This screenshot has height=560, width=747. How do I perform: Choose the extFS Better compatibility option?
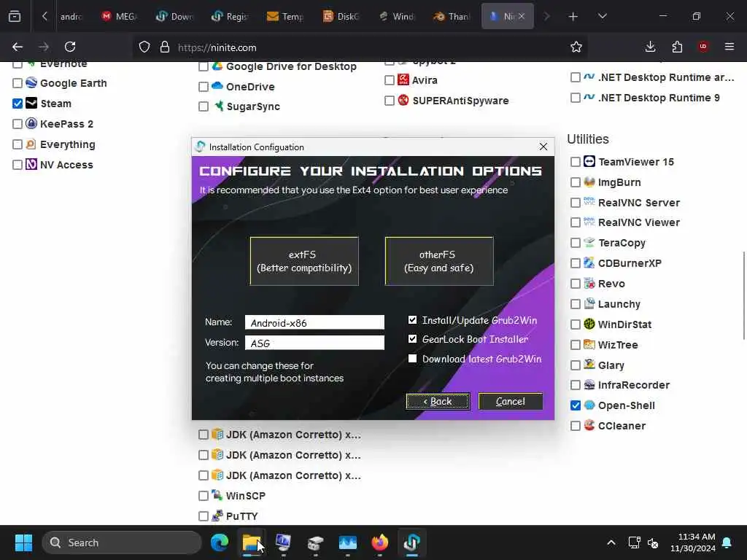pyautogui.click(x=304, y=261)
